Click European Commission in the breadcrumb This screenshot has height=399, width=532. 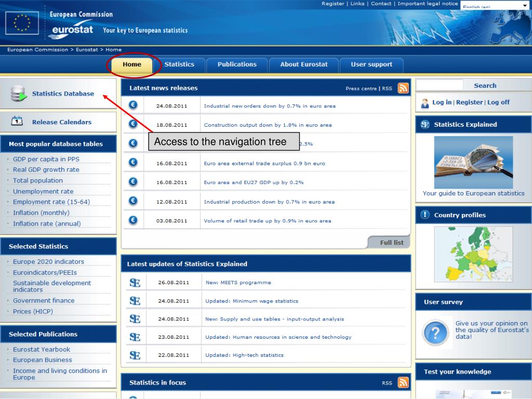click(x=37, y=49)
